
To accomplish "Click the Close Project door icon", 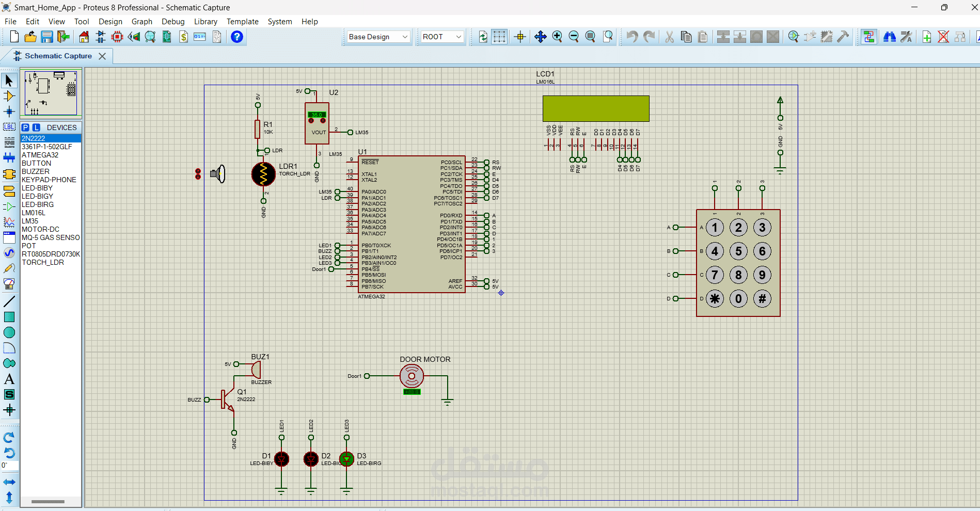I will click(x=64, y=37).
